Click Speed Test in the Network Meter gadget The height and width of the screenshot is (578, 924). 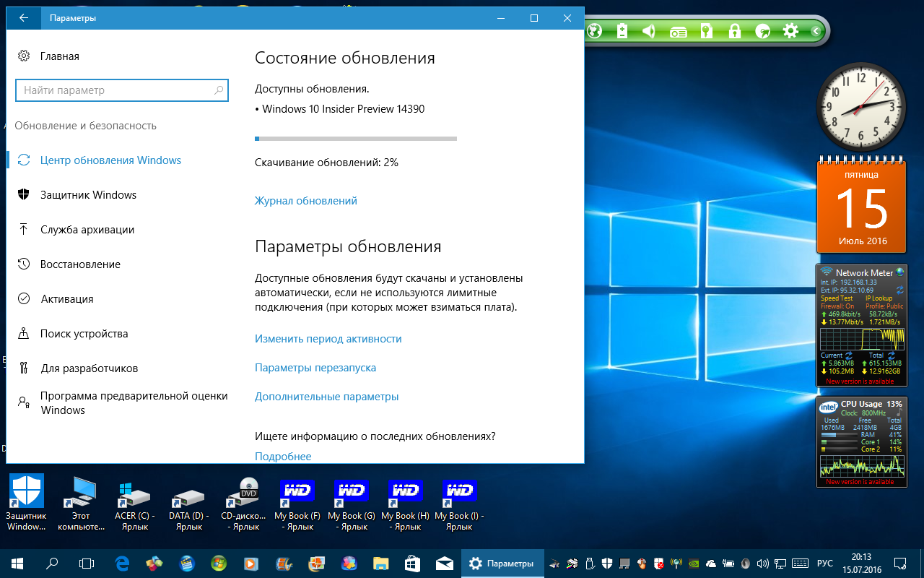click(837, 298)
